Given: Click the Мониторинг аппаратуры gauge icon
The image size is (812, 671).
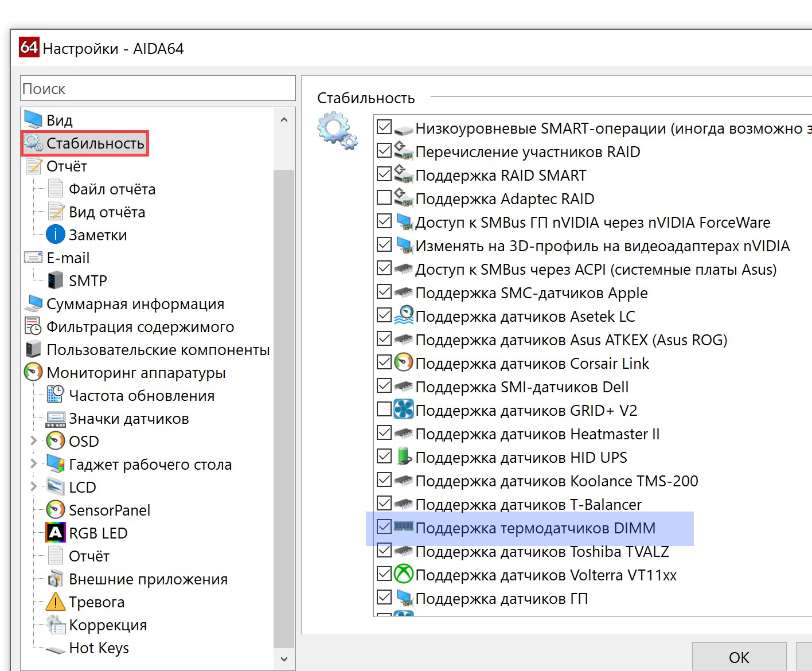Looking at the screenshot, I should click(x=33, y=372).
